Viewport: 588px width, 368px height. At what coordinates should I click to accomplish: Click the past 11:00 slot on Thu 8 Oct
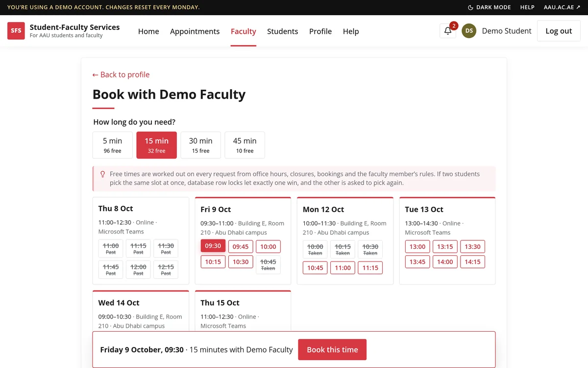pos(111,248)
